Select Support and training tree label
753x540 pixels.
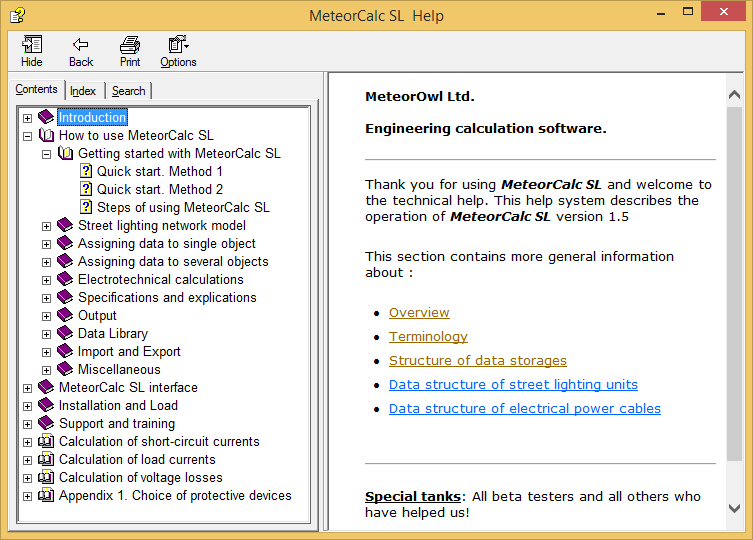(x=117, y=423)
